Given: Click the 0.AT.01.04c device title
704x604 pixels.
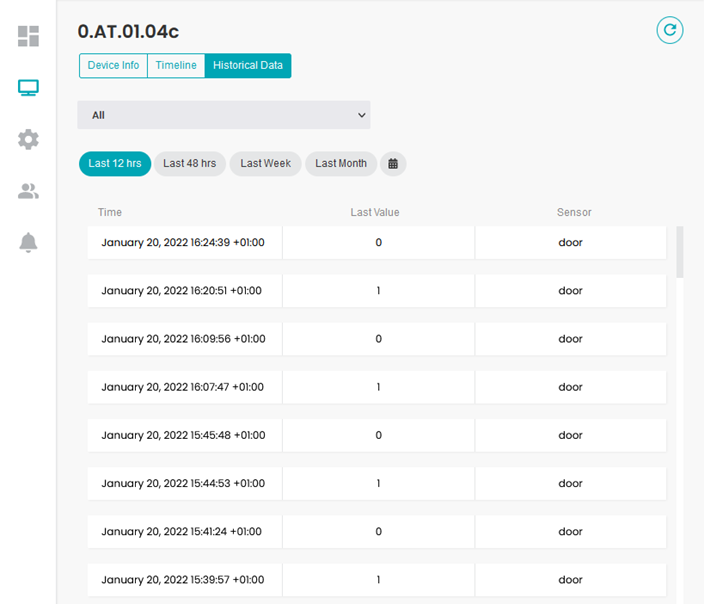Looking at the screenshot, I should (128, 31).
